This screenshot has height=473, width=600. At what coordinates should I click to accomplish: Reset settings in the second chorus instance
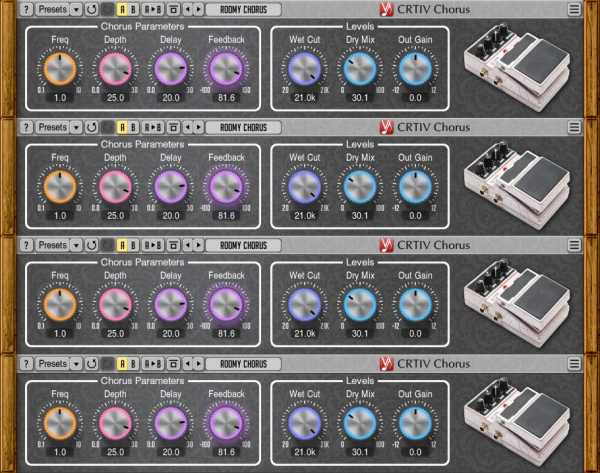click(91, 127)
